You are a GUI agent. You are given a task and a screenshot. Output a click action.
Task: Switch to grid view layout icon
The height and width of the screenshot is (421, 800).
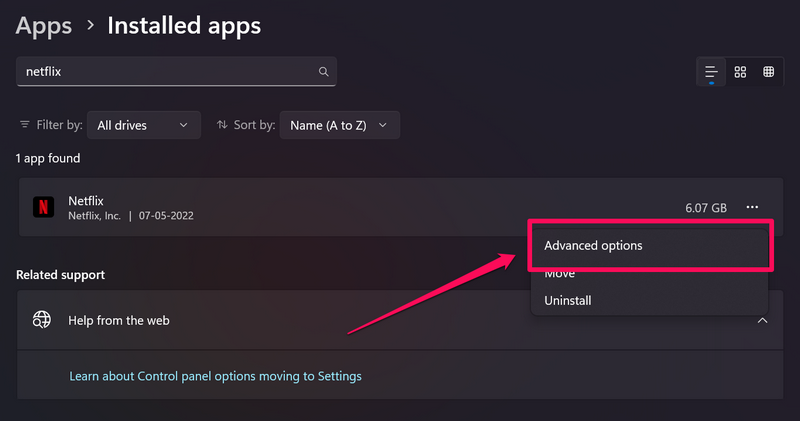(741, 72)
